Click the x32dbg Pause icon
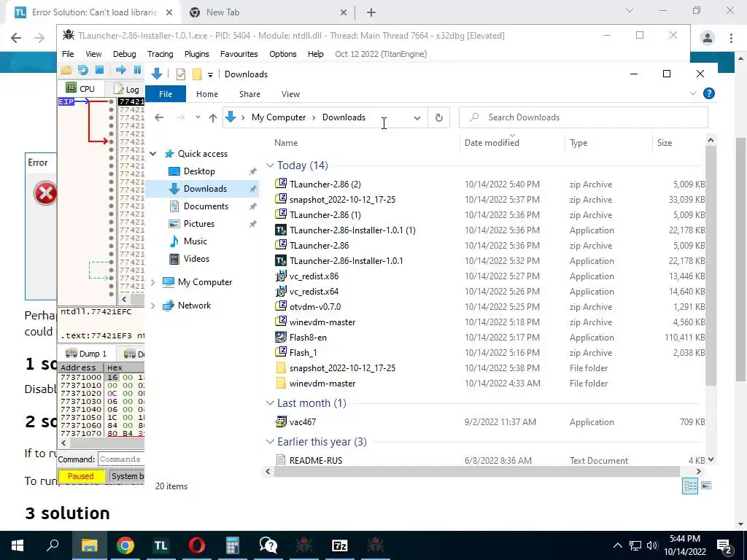 tap(137, 70)
